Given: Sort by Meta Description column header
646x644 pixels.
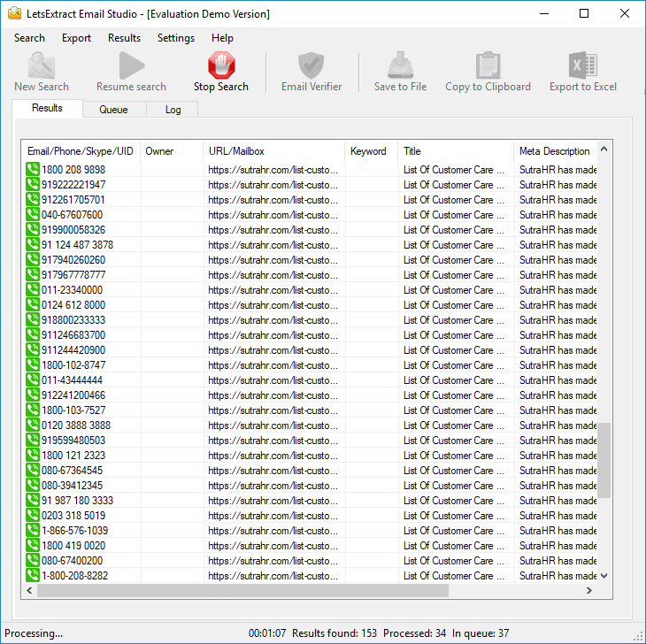Looking at the screenshot, I should 556,151.
